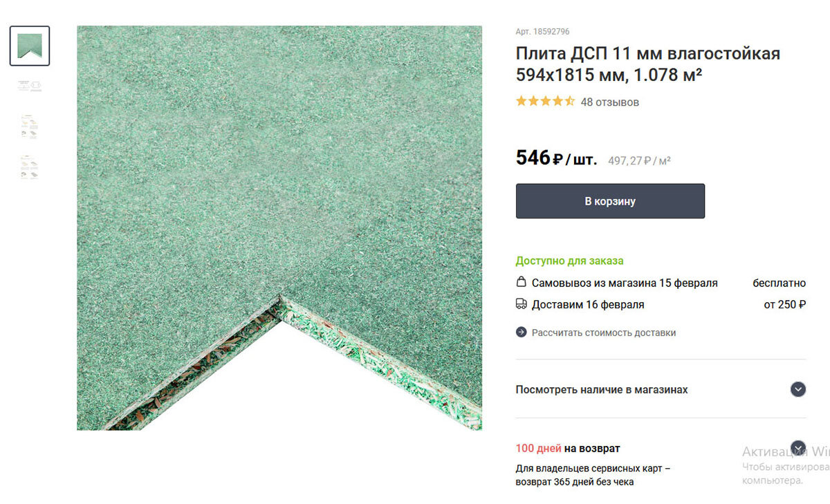Click the Доступно для заказа status text

click(x=569, y=261)
